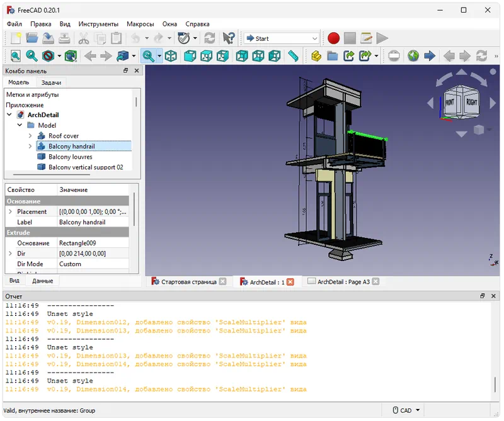Switch to the ArchDetail : Page A3 tab
The height and width of the screenshot is (421, 504).
(x=343, y=282)
